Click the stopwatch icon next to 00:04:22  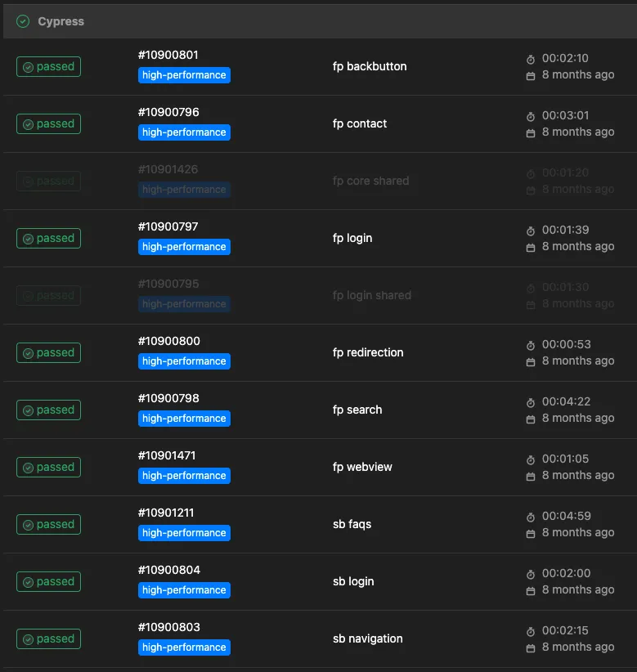[x=531, y=402]
